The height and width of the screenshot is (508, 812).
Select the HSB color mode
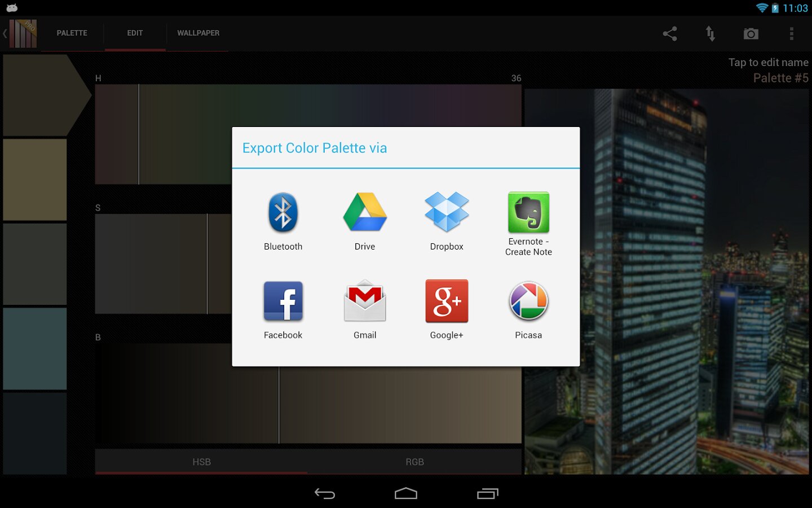point(201,462)
